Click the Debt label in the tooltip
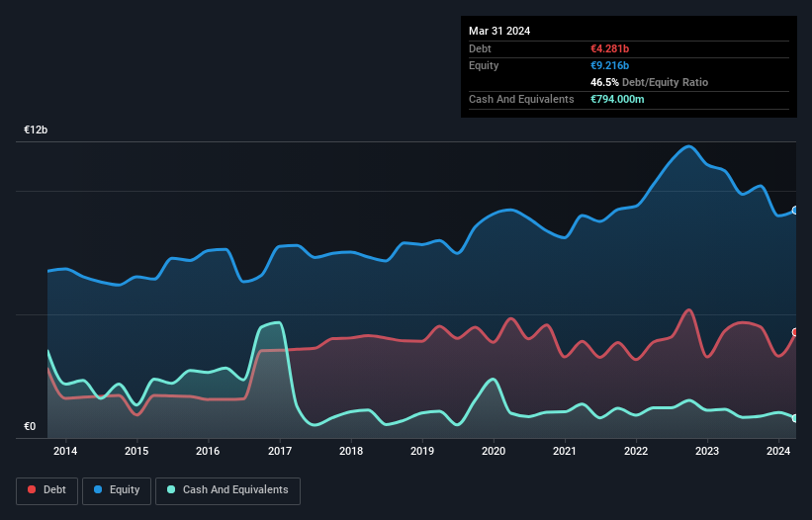This screenshot has height=520, width=812. (x=480, y=48)
